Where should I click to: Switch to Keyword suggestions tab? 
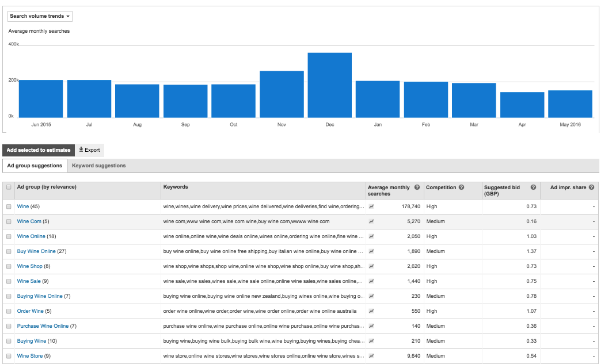[98, 166]
